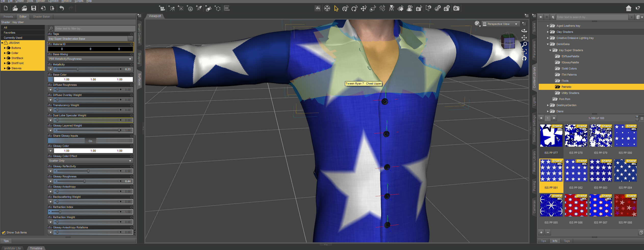Click the viewport Orbit control icon

click(524, 31)
